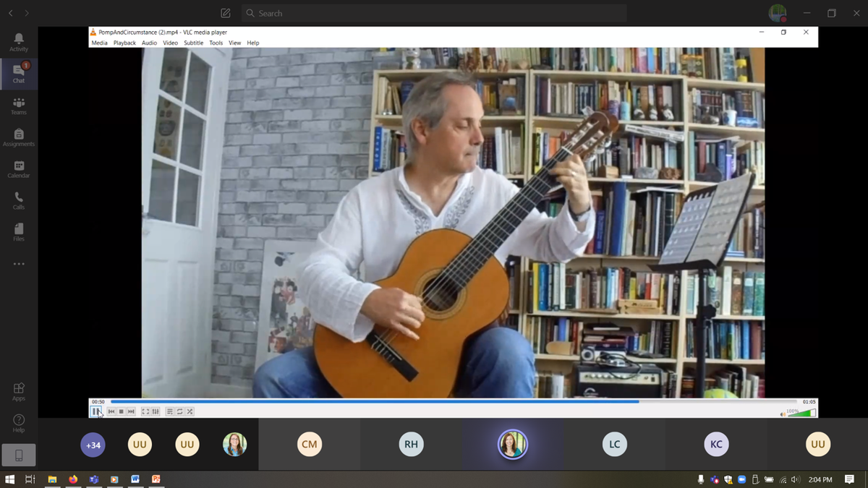Switch to Word on the taskbar
The height and width of the screenshot is (488, 868).
(x=135, y=479)
